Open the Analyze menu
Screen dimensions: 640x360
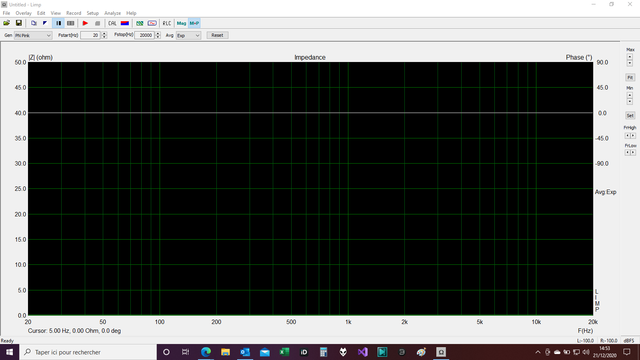point(112,13)
